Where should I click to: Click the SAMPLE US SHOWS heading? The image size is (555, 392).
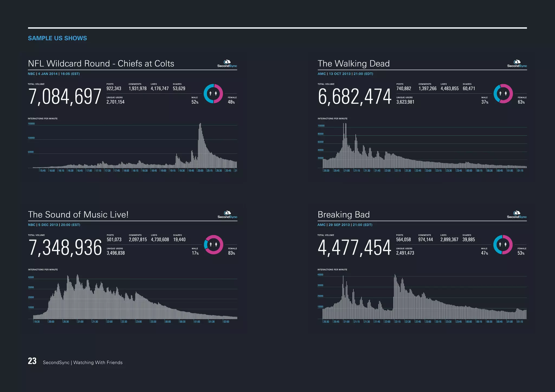[57, 38]
